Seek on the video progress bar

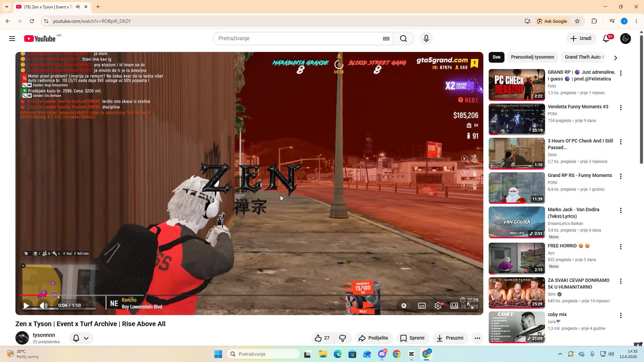[x=249, y=295]
